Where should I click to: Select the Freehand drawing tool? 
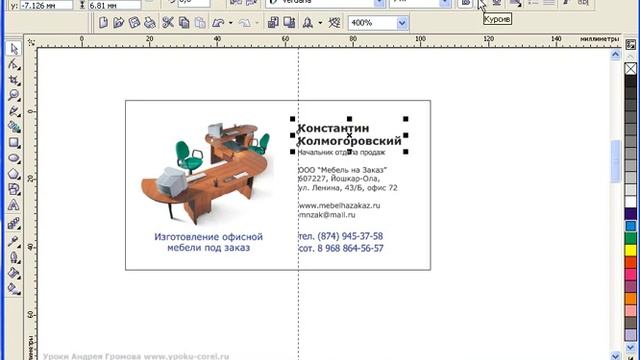tap(13, 111)
